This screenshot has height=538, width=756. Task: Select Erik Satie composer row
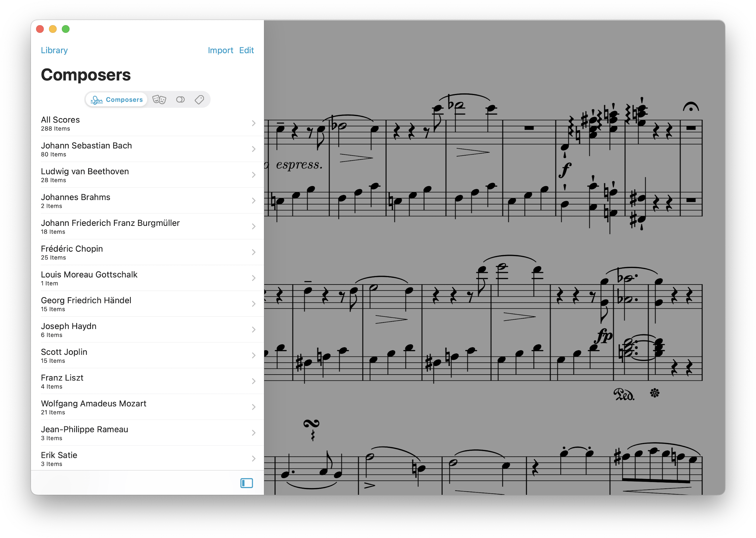147,458
